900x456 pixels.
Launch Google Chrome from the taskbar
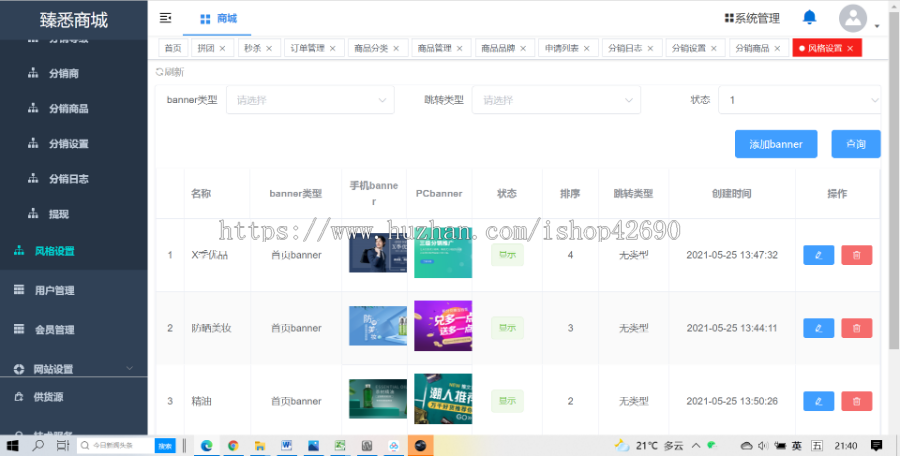click(x=233, y=445)
